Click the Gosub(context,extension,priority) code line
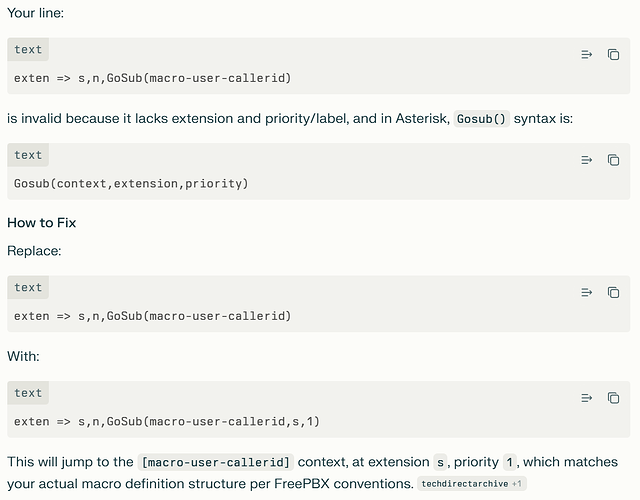The height and width of the screenshot is (500, 640). point(131,183)
